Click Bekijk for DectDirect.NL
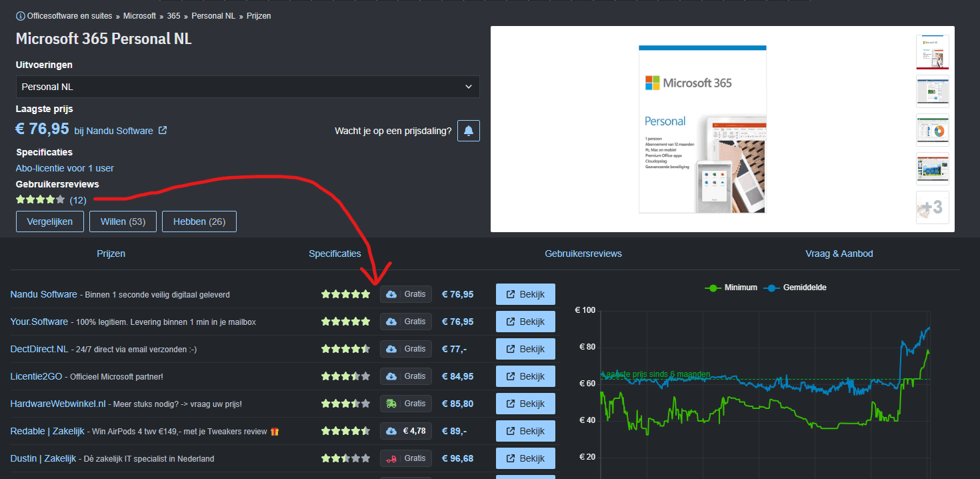 point(525,349)
